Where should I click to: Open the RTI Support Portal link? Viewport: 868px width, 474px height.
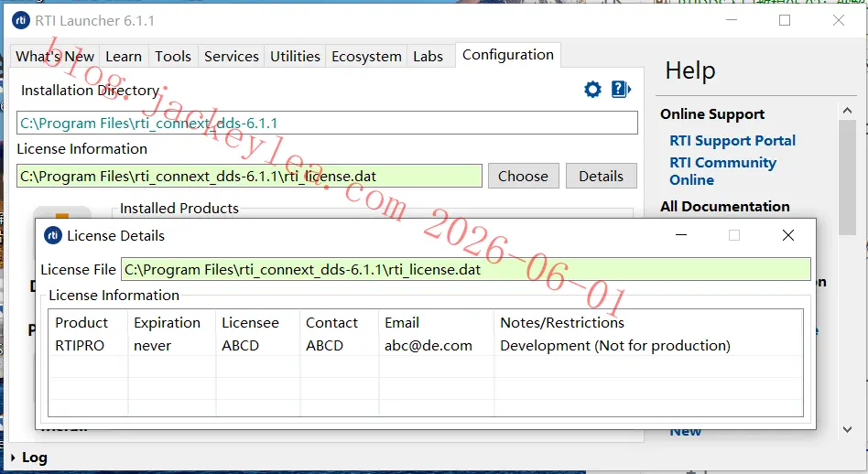(732, 141)
